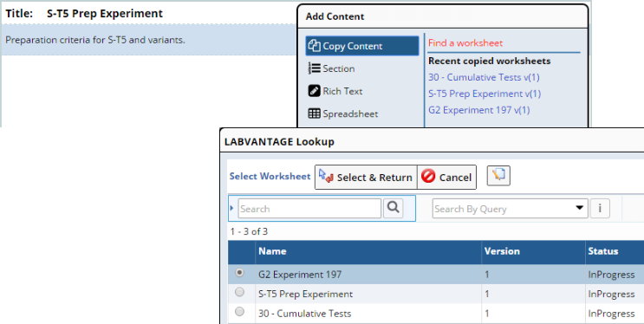Expand the arrow left of Search field
Screen dimensions: 644x324
pos(231,208)
